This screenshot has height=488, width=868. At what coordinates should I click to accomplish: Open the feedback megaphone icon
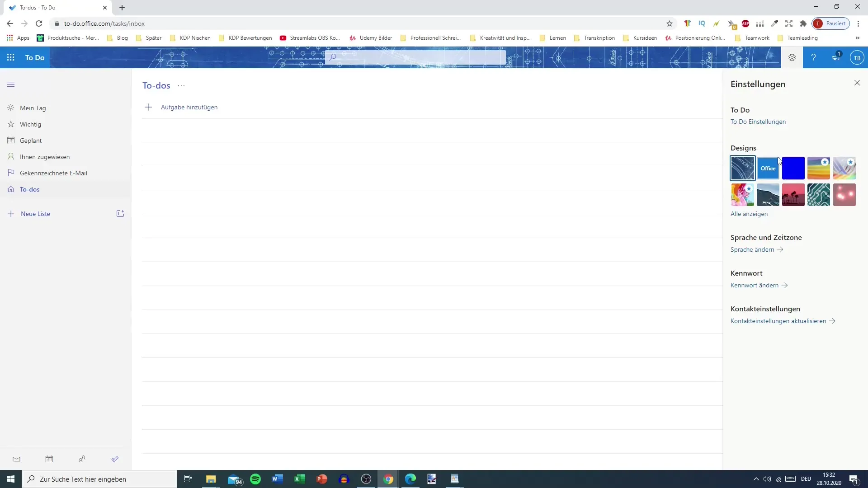tap(835, 57)
